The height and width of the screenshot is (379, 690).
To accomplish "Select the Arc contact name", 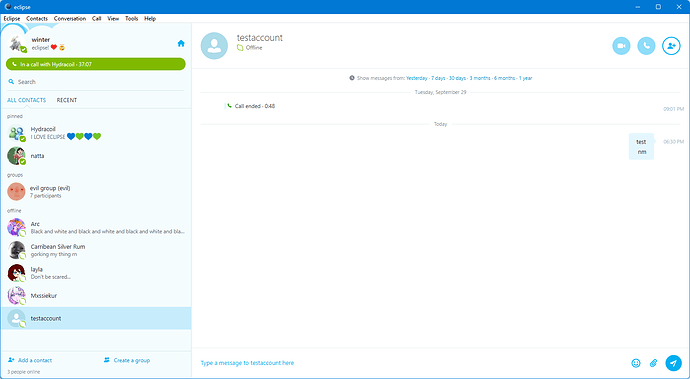I will (x=35, y=224).
